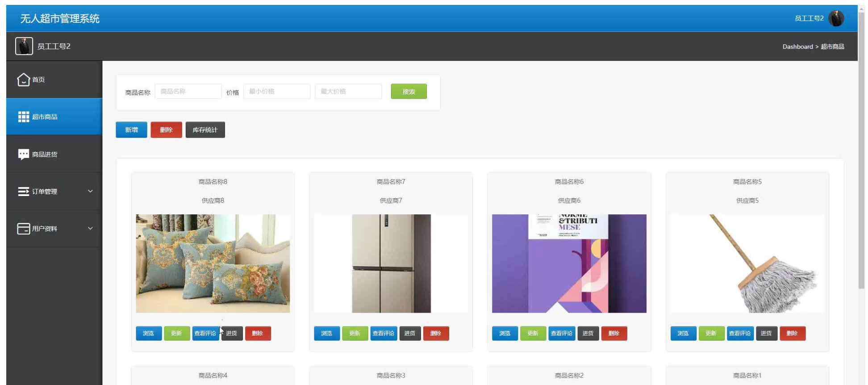Click the refrigerator image of 商品名称7
Screen dimensions: 868x385
click(391, 264)
